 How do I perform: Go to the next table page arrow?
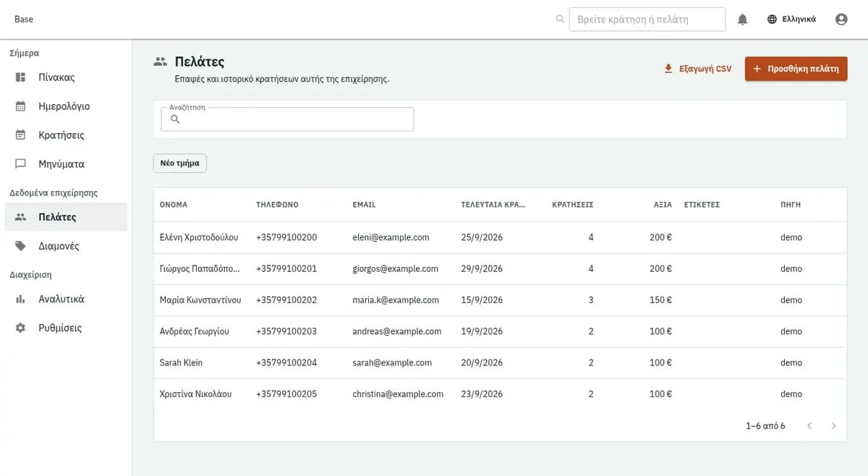833,426
